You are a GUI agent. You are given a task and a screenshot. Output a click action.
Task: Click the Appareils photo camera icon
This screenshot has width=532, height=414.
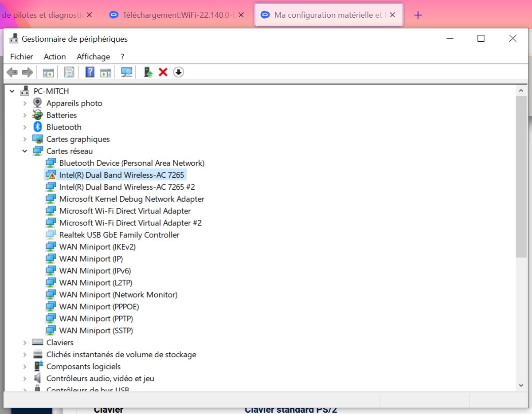pyautogui.click(x=38, y=103)
